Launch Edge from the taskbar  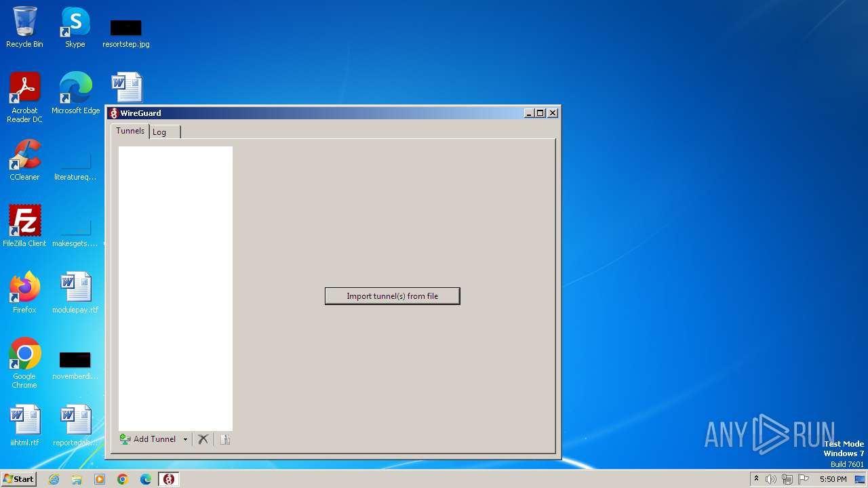(146, 479)
